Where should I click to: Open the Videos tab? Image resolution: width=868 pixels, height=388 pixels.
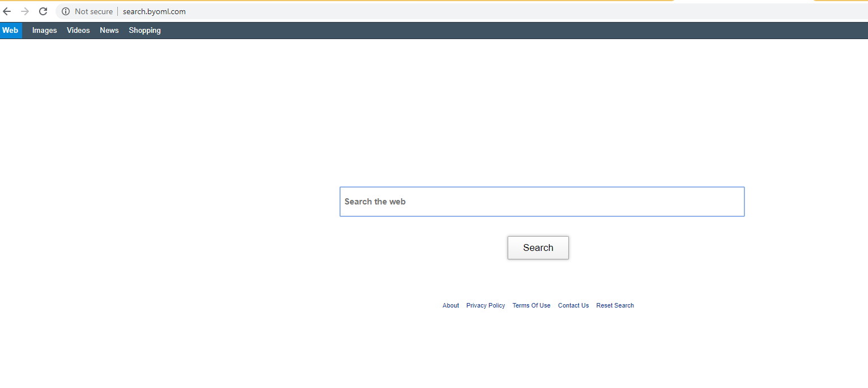78,31
